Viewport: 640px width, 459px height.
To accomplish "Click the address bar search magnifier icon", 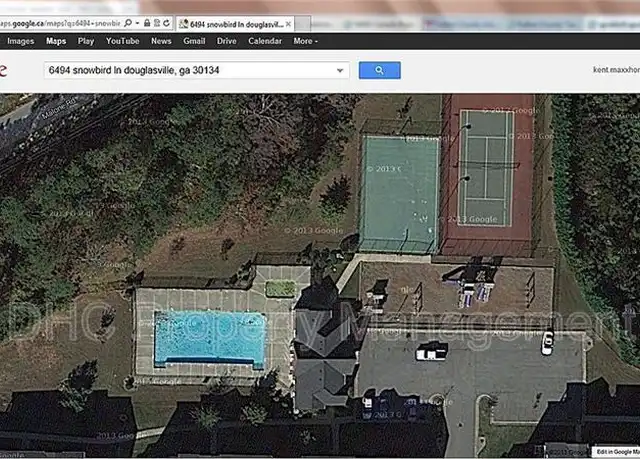I will [x=128, y=23].
